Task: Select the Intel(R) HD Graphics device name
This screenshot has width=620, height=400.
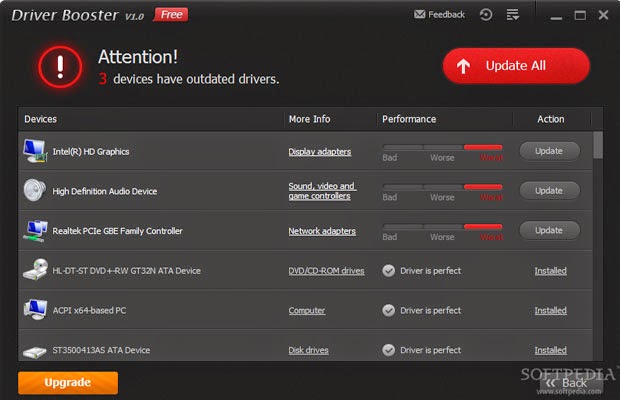Action: (x=91, y=152)
